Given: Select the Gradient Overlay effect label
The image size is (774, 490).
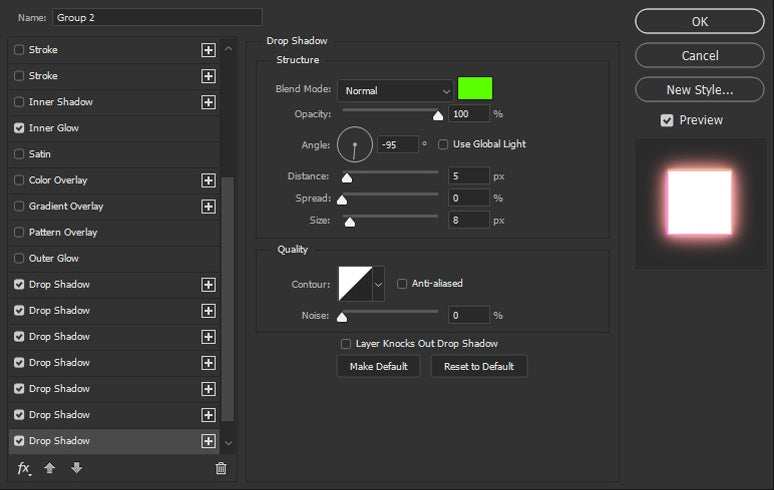Looking at the screenshot, I should 66,206.
